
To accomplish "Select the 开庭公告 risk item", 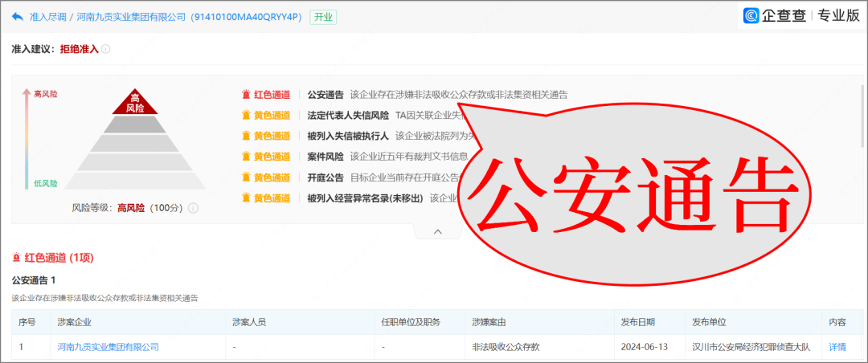I will (325, 177).
